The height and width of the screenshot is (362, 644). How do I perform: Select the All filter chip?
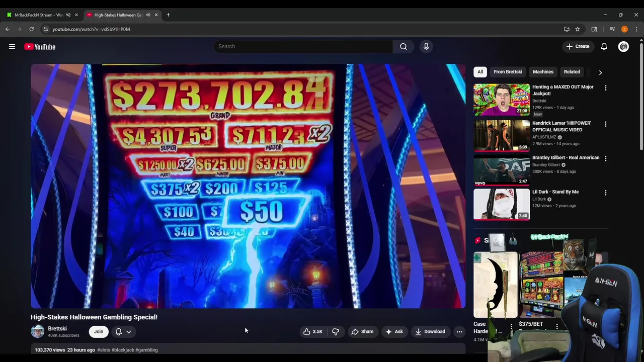tap(480, 72)
